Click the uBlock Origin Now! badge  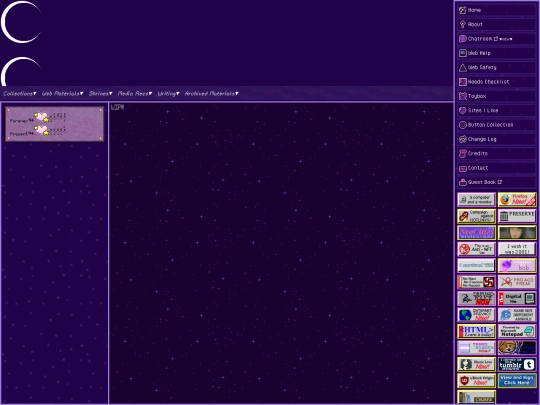point(477,381)
